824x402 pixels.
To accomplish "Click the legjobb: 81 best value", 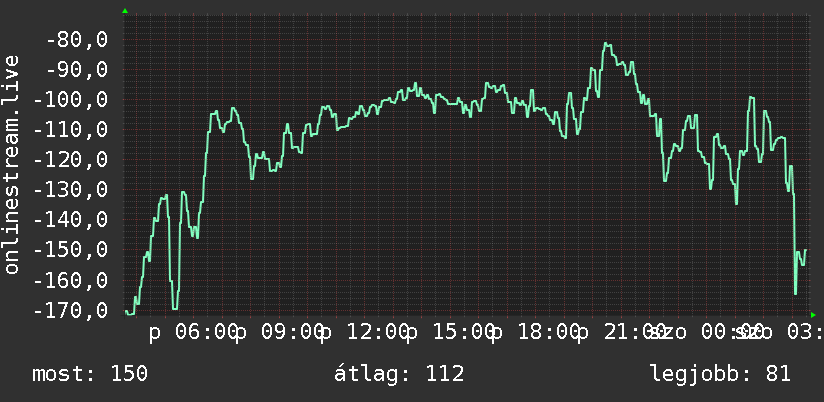I will click(720, 374).
